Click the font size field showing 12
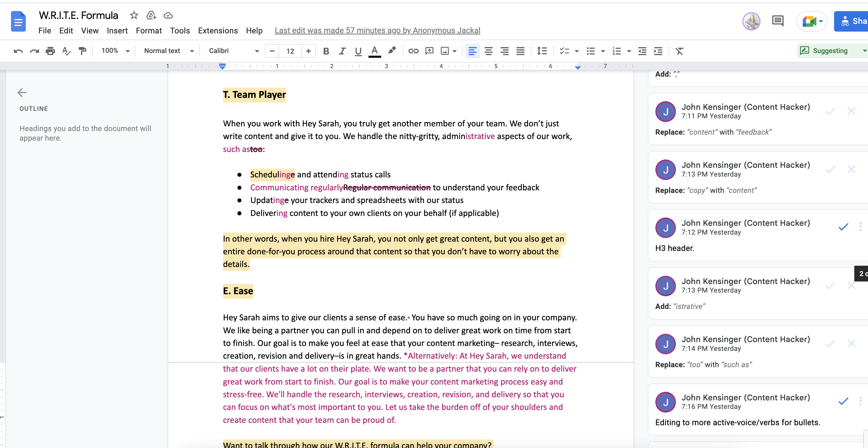Image resolution: width=868 pixels, height=448 pixels. pyautogui.click(x=290, y=51)
